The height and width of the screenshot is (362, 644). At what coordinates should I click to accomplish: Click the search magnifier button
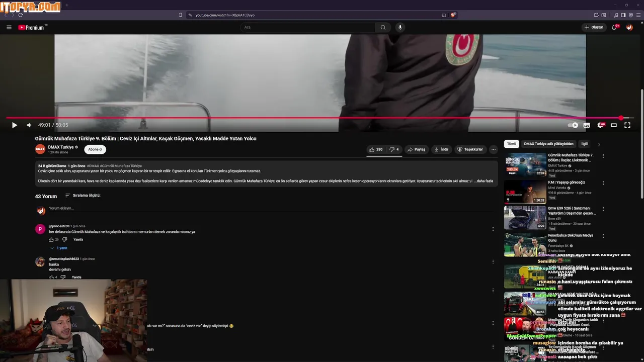point(383,27)
